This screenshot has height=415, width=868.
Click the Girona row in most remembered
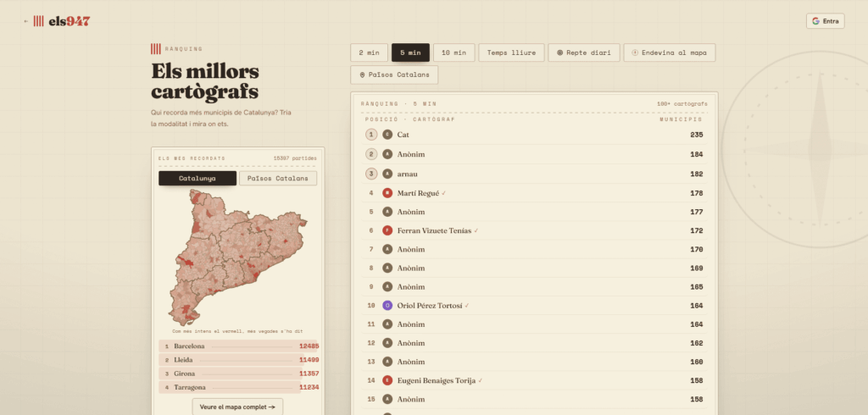tap(238, 373)
